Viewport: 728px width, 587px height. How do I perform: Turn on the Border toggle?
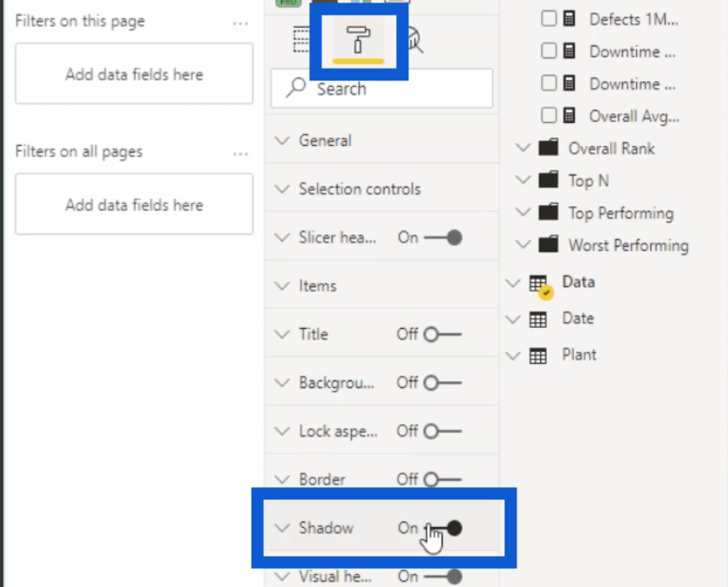pos(443,480)
